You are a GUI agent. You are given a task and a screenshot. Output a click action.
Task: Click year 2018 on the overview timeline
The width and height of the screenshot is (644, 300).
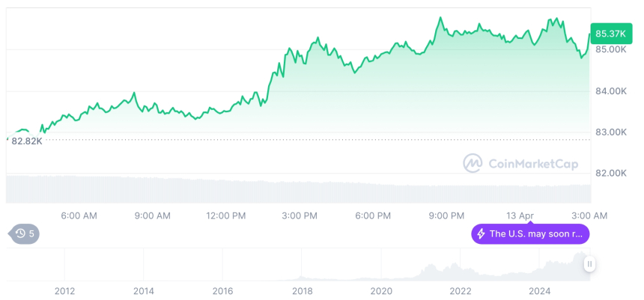coord(302,290)
